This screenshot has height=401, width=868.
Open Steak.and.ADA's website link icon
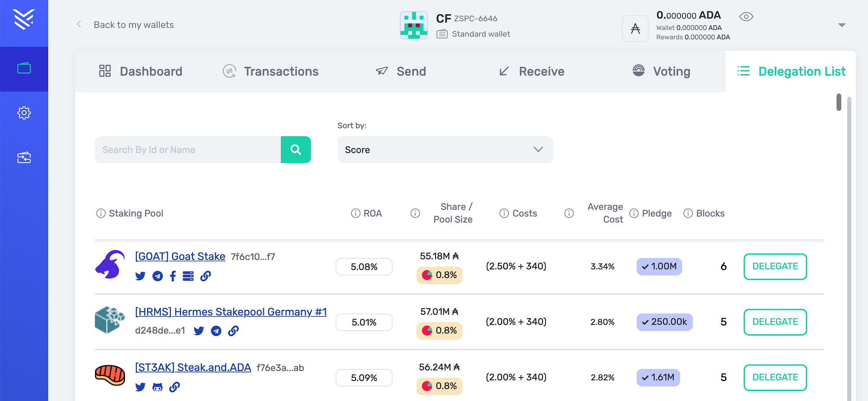(174, 387)
